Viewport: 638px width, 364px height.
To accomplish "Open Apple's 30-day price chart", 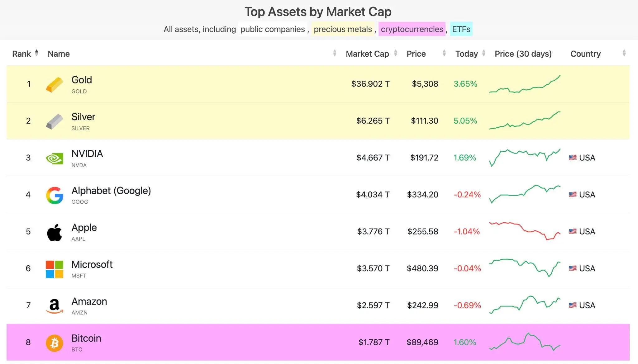I will coord(525,231).
